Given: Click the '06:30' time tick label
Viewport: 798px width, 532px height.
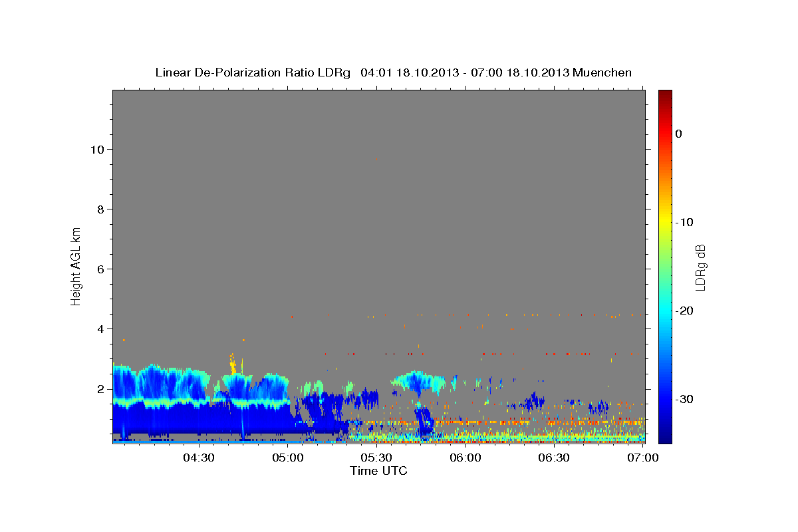Looking at the screenshot, I should (554, 458).
